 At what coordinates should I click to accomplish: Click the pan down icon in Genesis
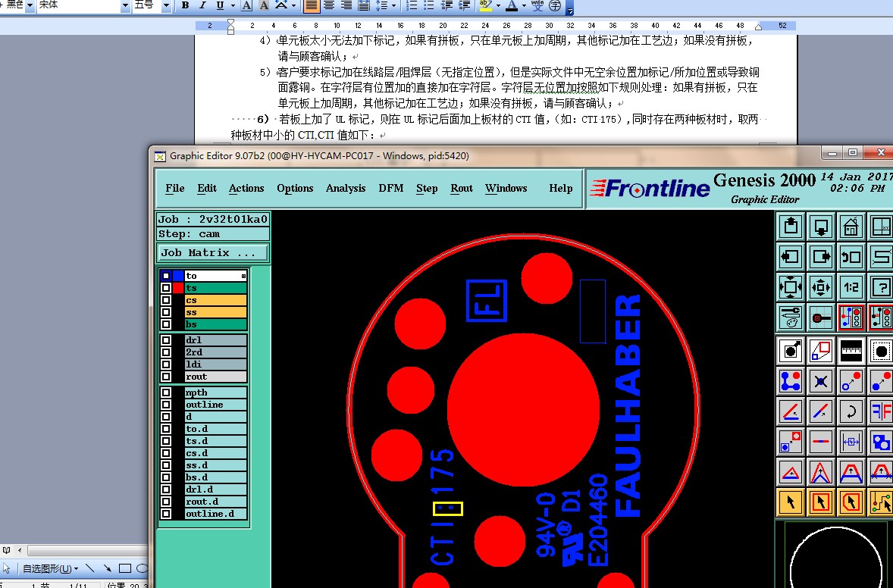[x=821, y=227]
